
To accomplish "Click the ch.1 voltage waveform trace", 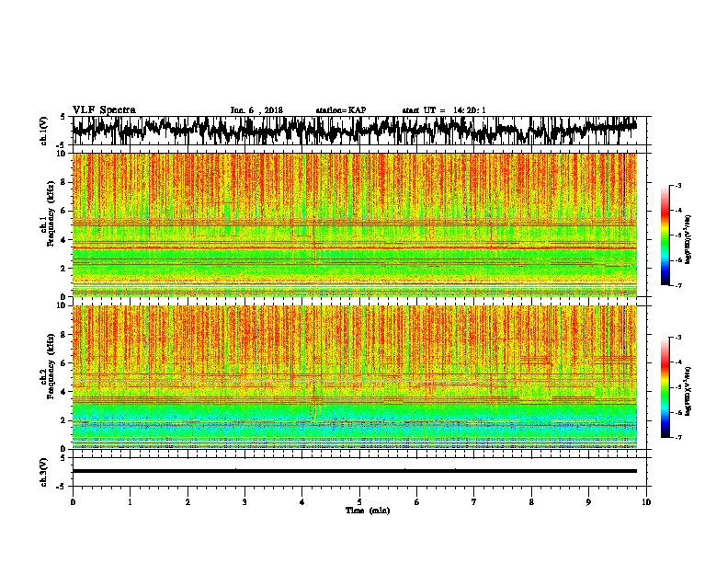I will coord(355,130).
